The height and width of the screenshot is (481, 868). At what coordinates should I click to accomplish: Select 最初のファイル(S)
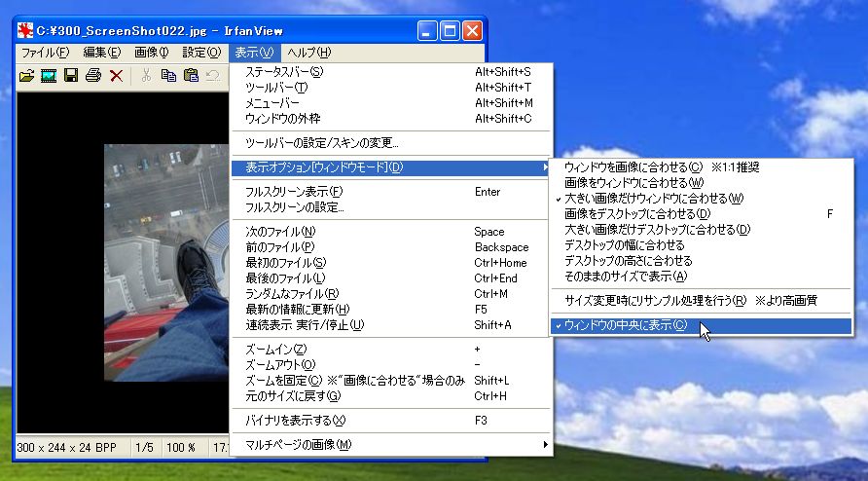point(391,263)
